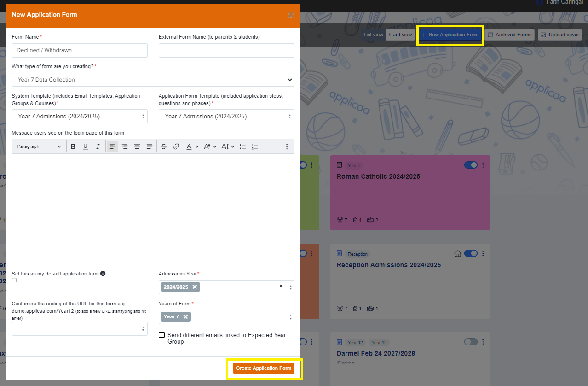588x386 pixels.
Task: Click the Create Application Form button
Action: coord(264,368)
